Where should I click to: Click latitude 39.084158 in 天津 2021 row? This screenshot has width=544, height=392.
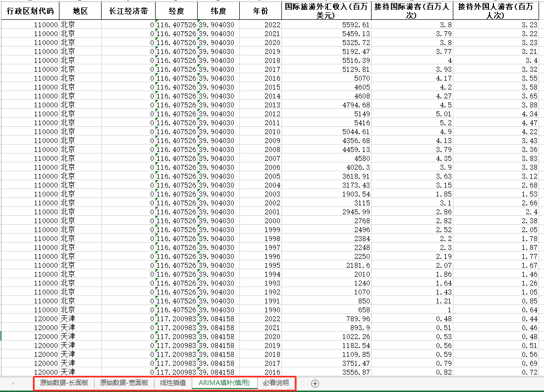point(218,328)
